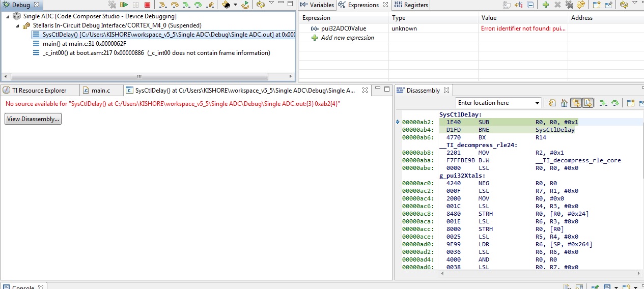Click Open New View icon in Disassembly toolbar
Image resolution: width=644 pixels, height=289 pixels.
(631, 103)
